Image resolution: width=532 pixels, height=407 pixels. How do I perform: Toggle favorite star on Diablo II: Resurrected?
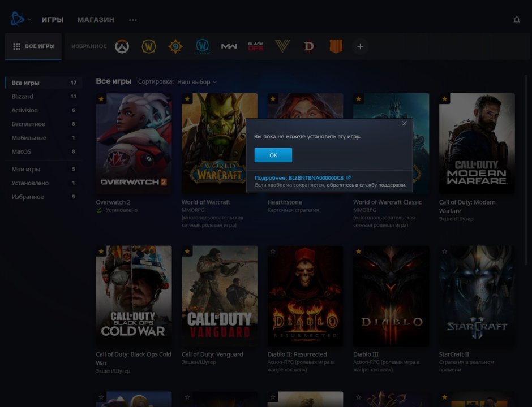click(x=273, y=251)
